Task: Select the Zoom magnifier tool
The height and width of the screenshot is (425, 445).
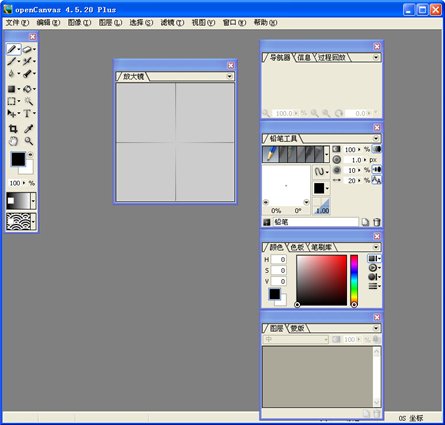Action: pos(29,141)
